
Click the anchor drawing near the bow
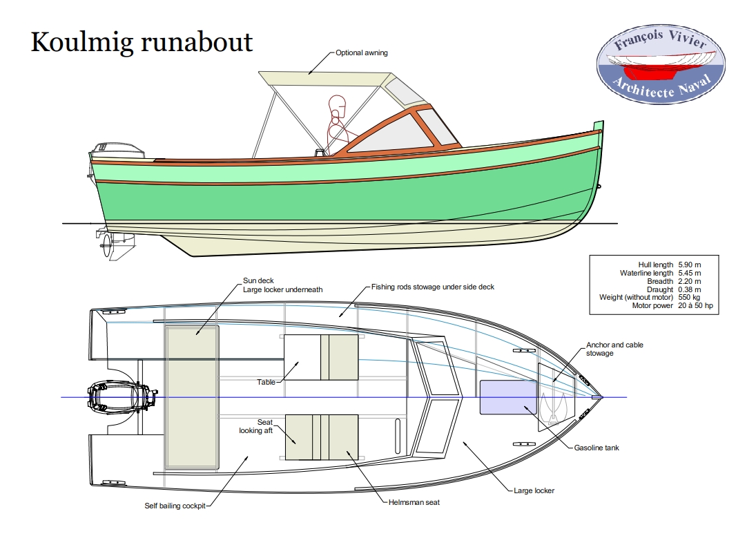click(x=554, y=409)
